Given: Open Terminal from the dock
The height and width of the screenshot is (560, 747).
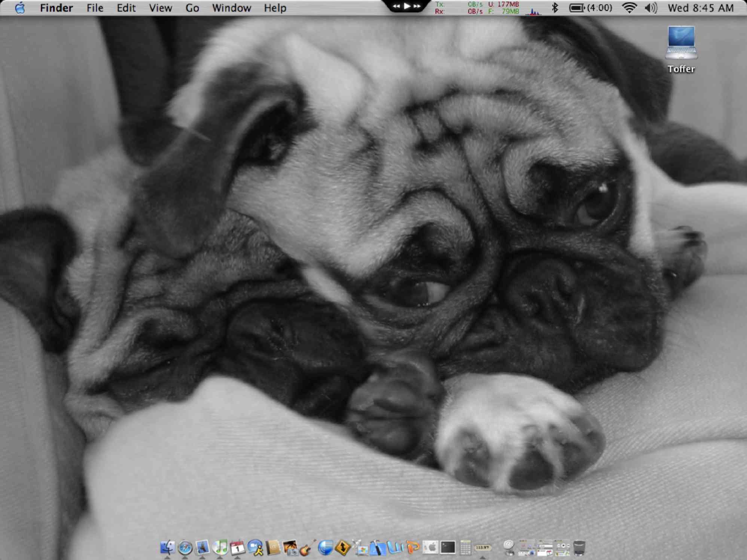Looking at the screenshot, I should pyautogui.click(x=448, y=548).
